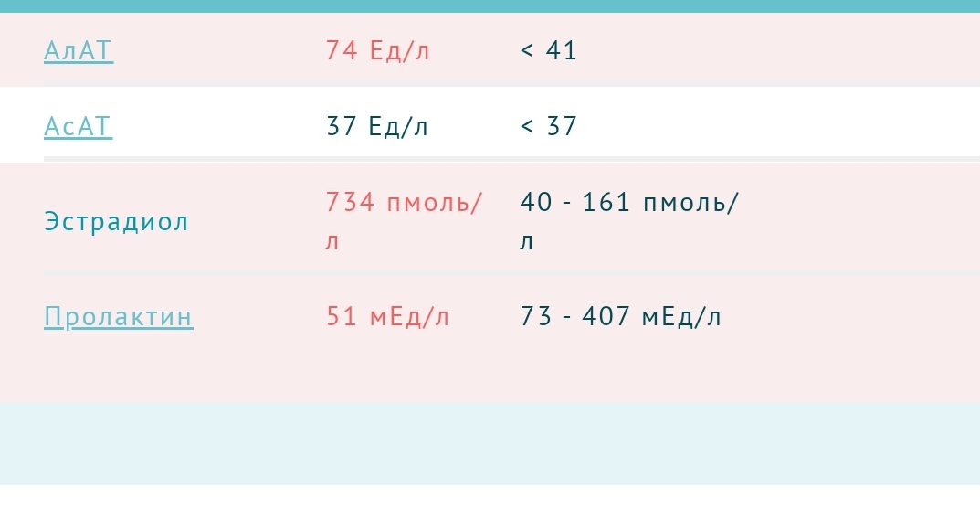Viewport: 980px width, 508px height.
Task: Click the 37 Ед/л result value
Action: 377,126
